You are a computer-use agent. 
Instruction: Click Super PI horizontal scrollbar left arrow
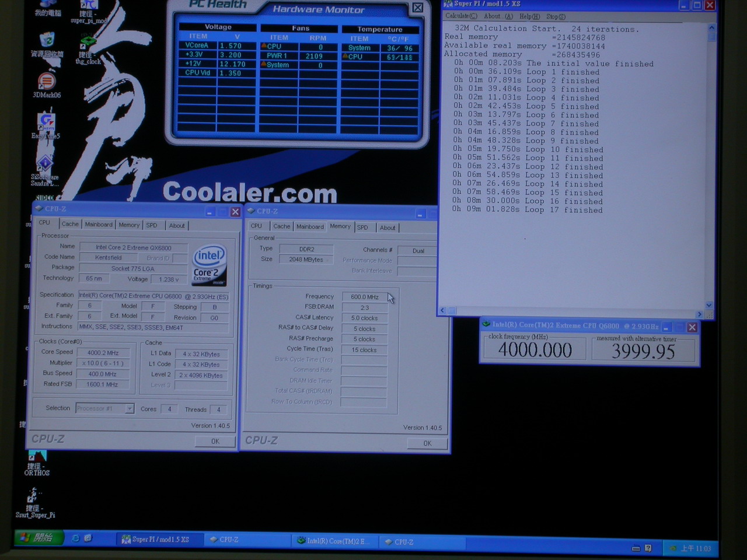coord(442,310)
